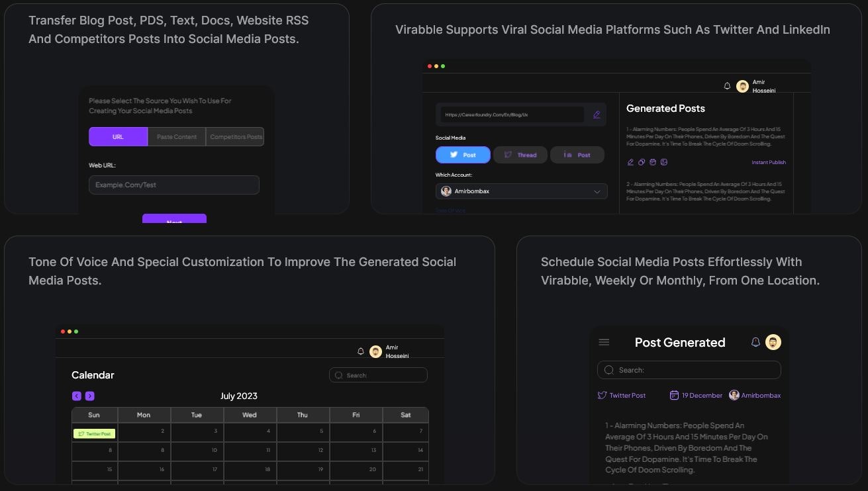
Task: Select the Paste Content tab
Action: click(x=177, y=137)
